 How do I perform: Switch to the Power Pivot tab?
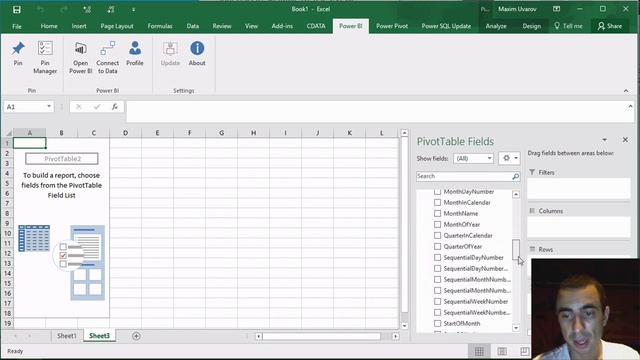pyautogui.click(x=392, y=26)
